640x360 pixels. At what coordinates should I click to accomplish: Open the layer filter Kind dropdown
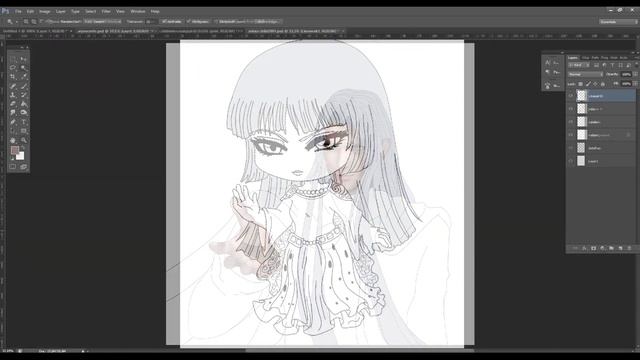[579, 65]
